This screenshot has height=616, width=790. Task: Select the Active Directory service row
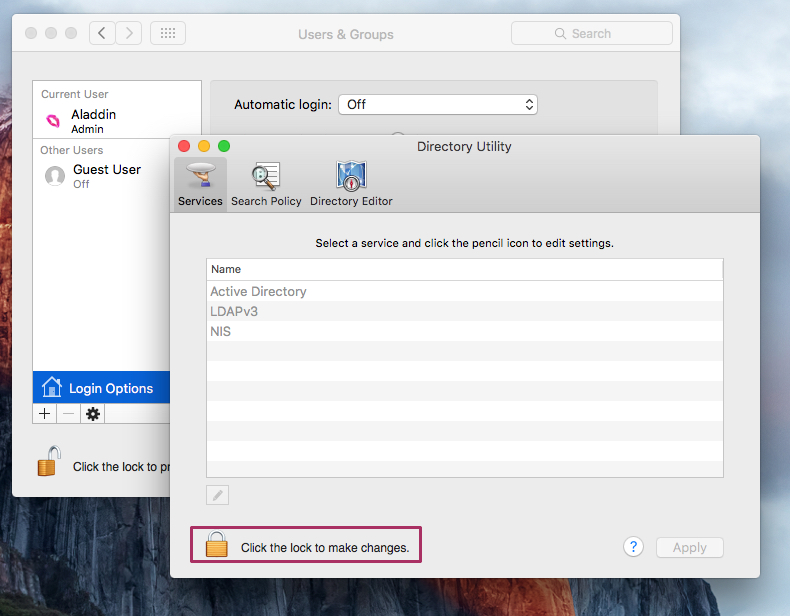[x=465, y=291]
